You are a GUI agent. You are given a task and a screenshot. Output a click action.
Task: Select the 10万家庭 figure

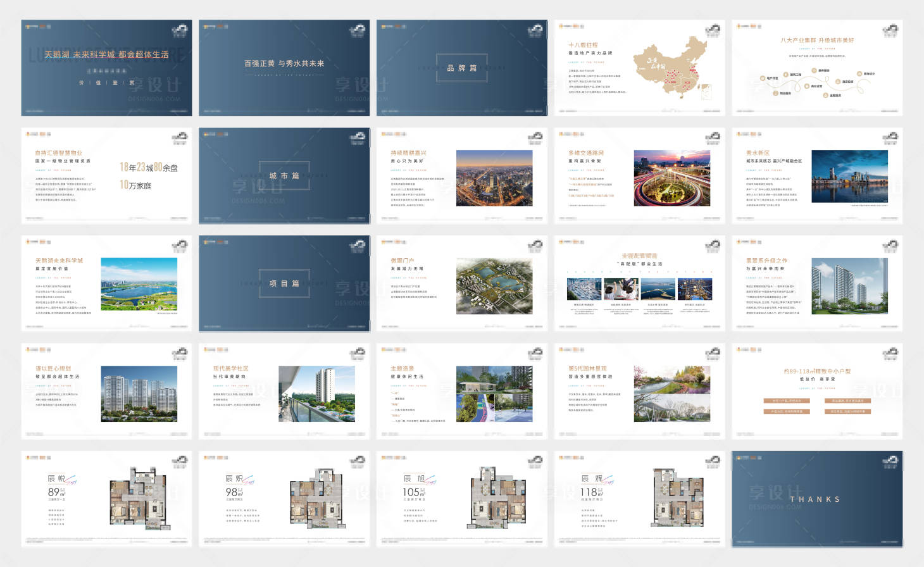tap(135, 185)
